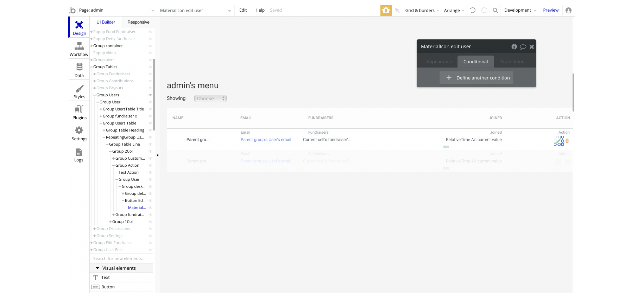The image size is (644, 294).
Task: Click the undo arrow icon
Action: pyautogui.click(x=473, y=11)
